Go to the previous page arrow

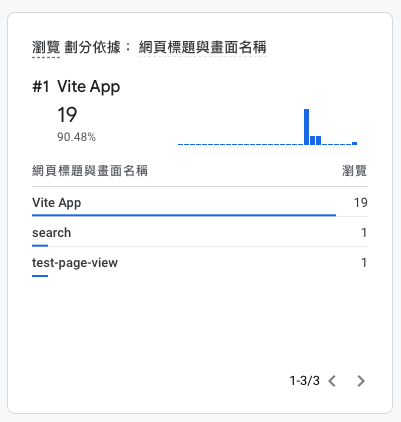[332, 381]
